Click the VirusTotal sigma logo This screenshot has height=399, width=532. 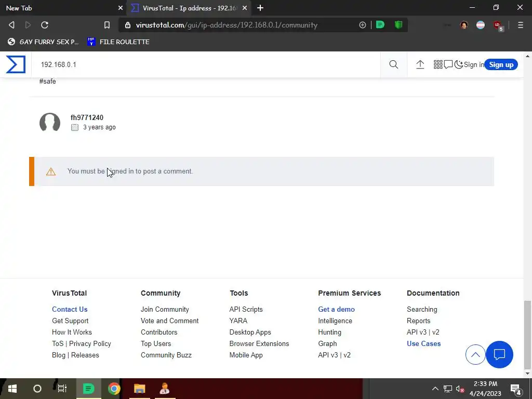(x=16, y=64)
